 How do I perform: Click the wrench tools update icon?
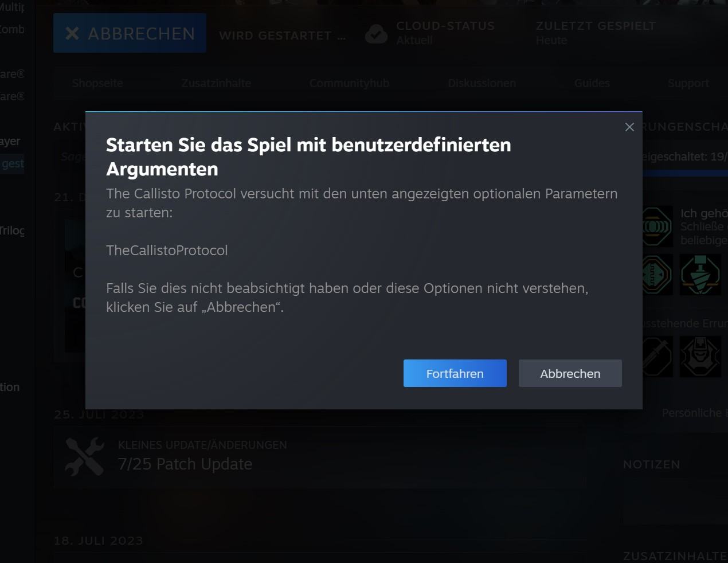85,457
